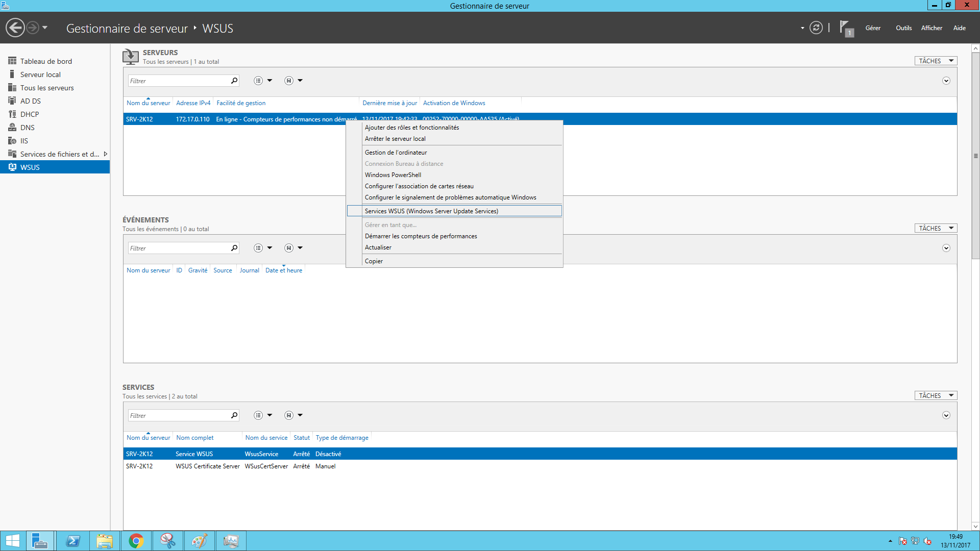The height and width of the screenshot is (551, 980).
Task: Click the forward navigation arrow
Action: [x=33, y=28]
